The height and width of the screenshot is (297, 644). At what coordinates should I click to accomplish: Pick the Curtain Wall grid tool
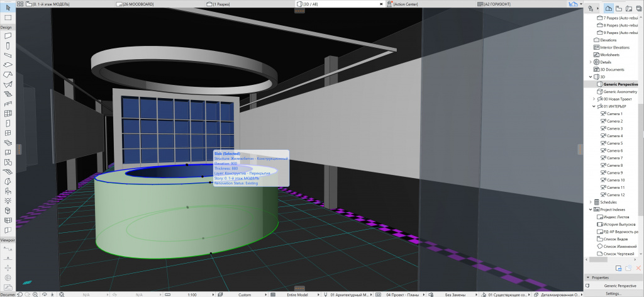click(x=8, y=113)
